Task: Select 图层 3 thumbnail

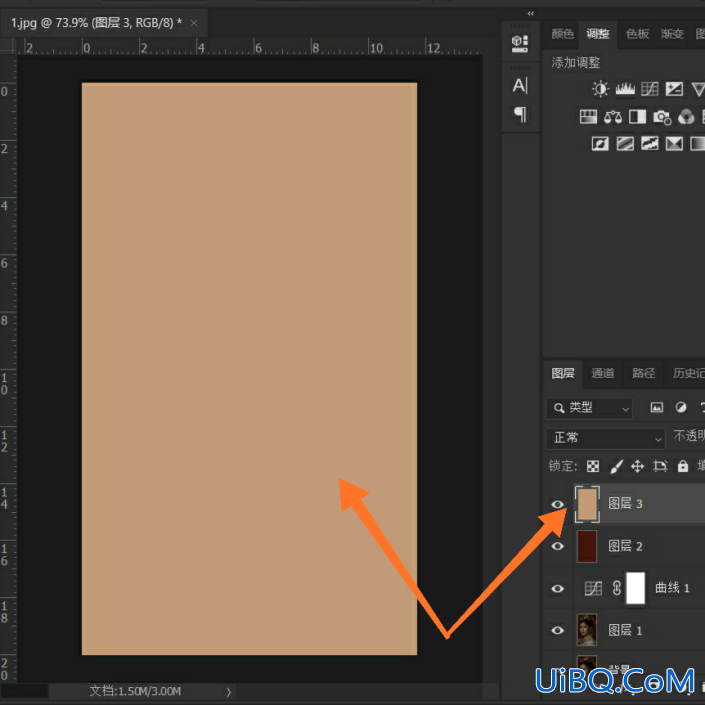Action: (587, 504)
